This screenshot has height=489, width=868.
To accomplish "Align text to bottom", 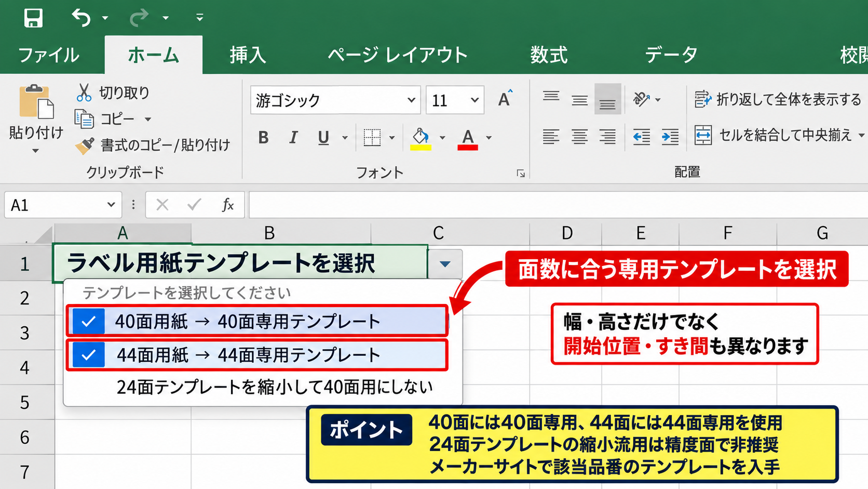I will click(607, 99).
